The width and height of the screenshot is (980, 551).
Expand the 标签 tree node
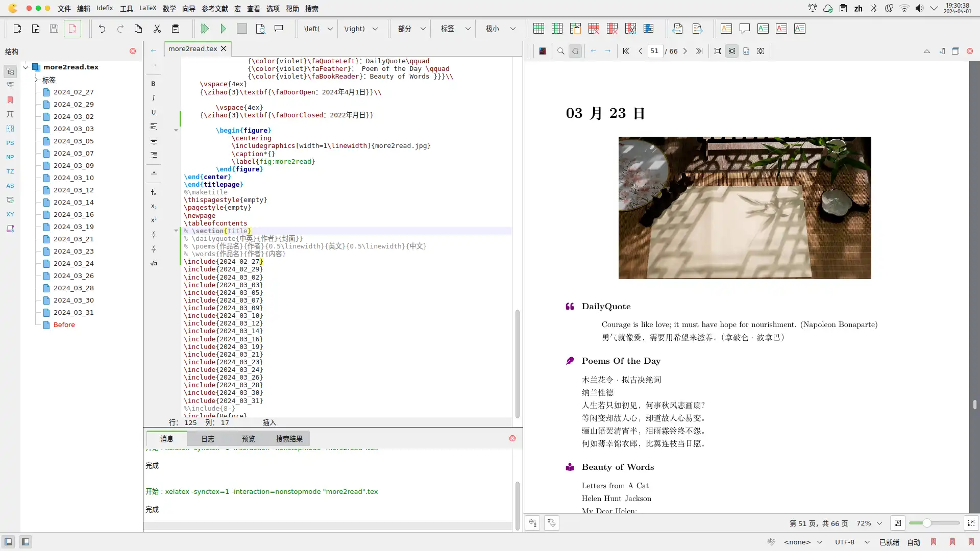click(x=36, y=80)
